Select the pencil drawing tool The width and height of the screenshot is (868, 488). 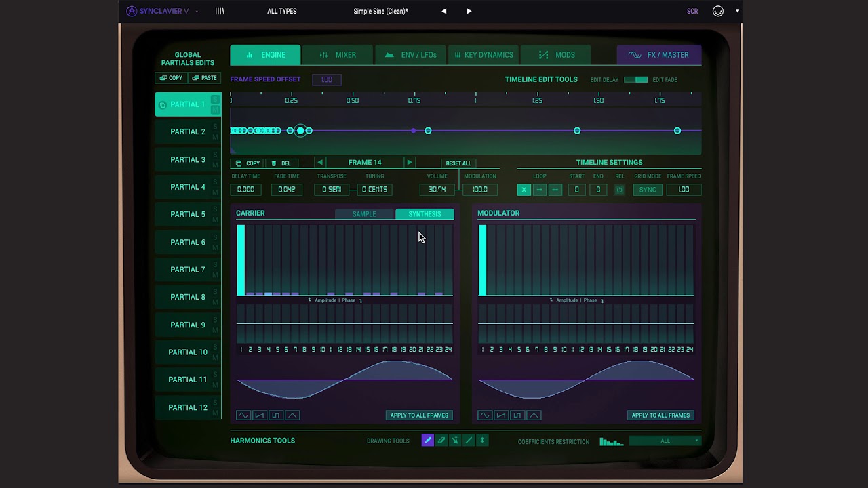point(427,441)
